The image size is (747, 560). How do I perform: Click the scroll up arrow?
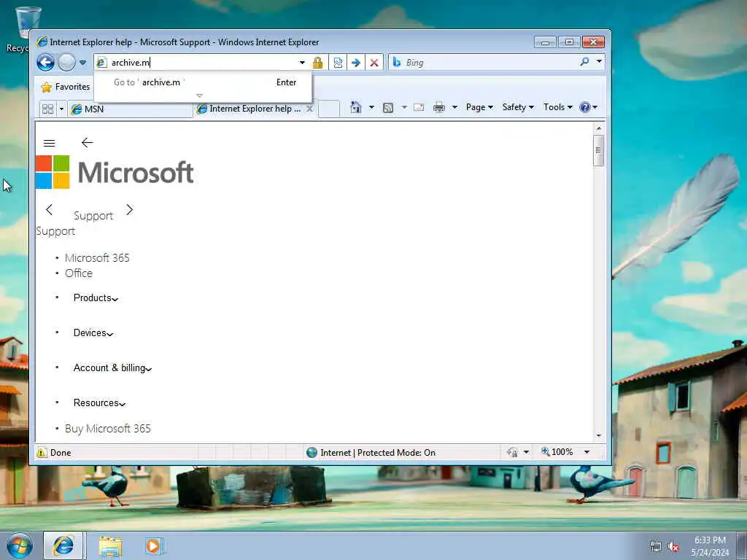[x=599, y=128]
